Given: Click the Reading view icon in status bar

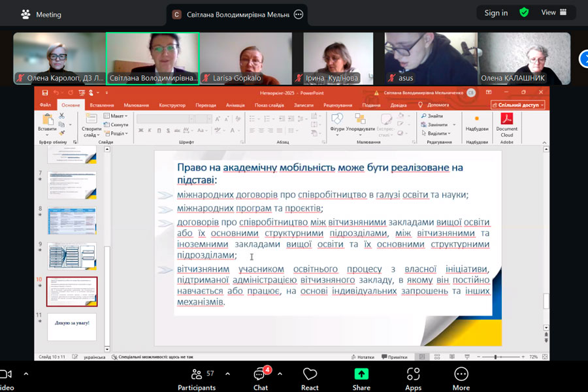Looking at the screenshot, I should point(452,357).
